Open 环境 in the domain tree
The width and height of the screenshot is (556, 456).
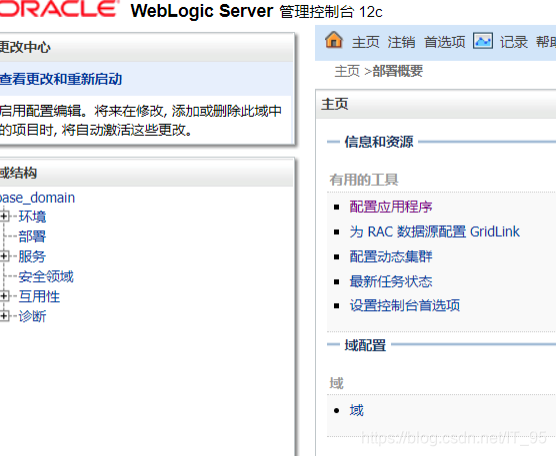(x=32, y=216)
